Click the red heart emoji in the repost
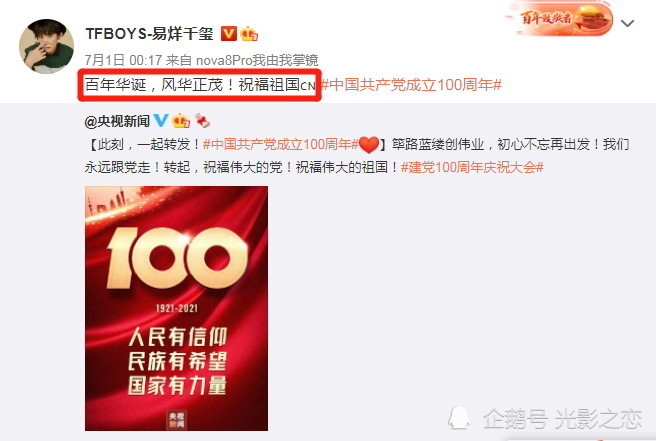This screenshot has width=656, height=441. pyautogui.click(x=369, y=145)
